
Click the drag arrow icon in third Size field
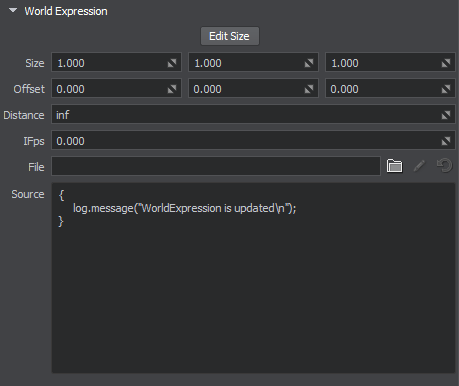tap(446, 63)
